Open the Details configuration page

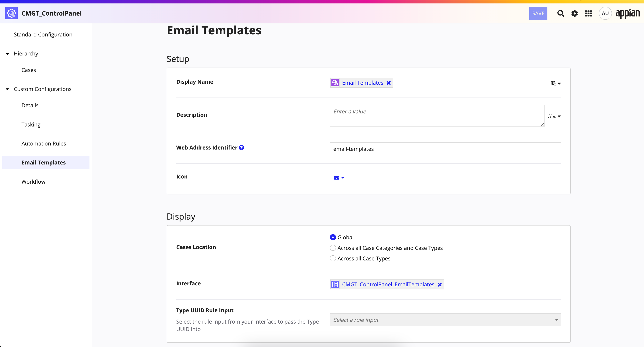[x=30, y=105]
